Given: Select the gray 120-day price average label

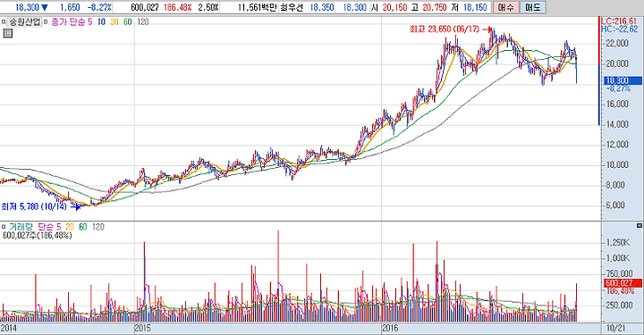Looking at the screenshot, I should click(x=142, y=21).
